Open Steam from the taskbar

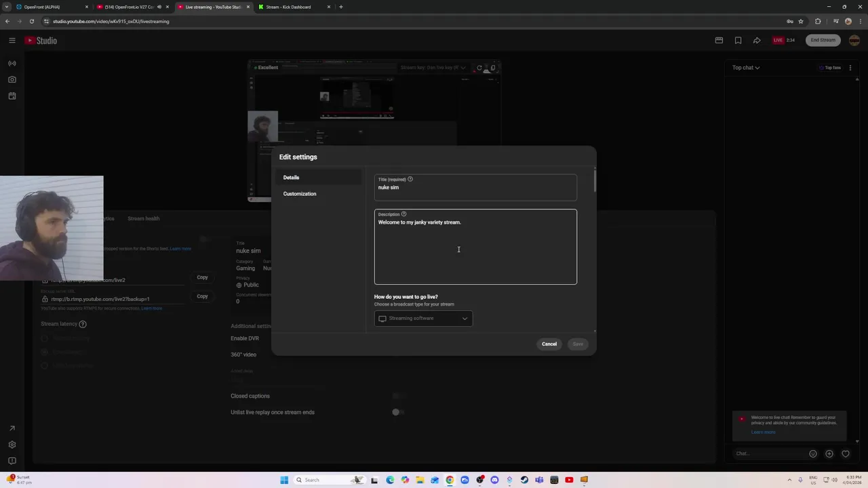524,480
